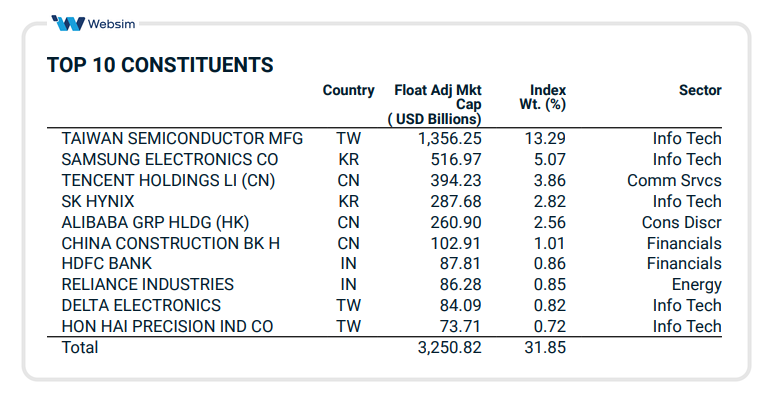773x403 pixels.
Task: Click the Country column header
Action: 348,91
